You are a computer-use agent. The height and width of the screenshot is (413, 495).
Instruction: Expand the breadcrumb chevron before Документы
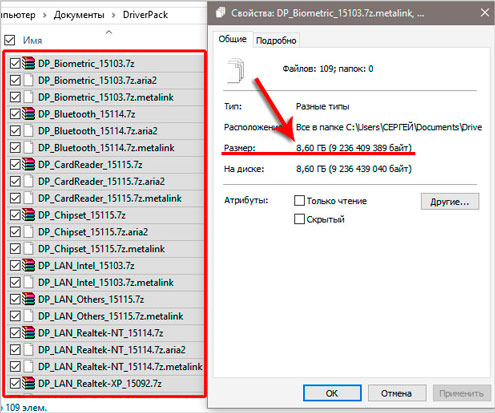(x=44, y=15)
